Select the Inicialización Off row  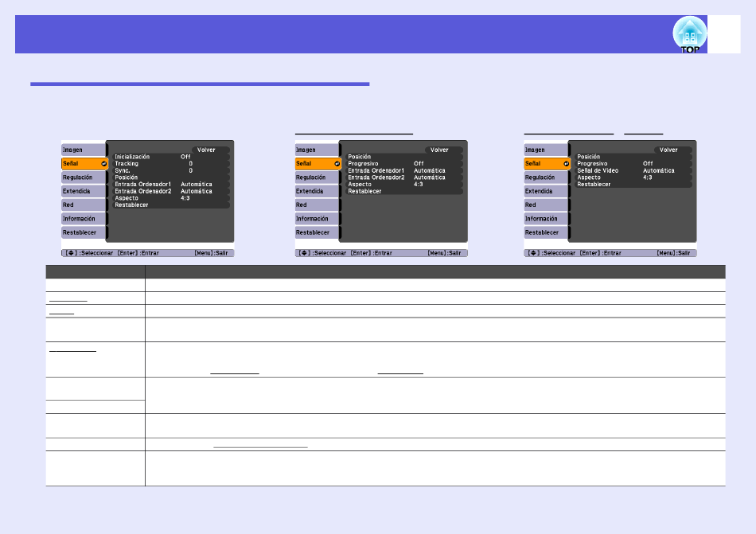pyautogui.click(x=170, y=157)
